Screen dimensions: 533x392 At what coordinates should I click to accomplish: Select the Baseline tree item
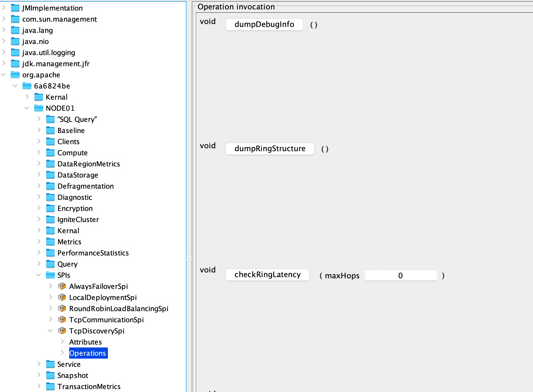pyautogui.click(x=71, y=130)
